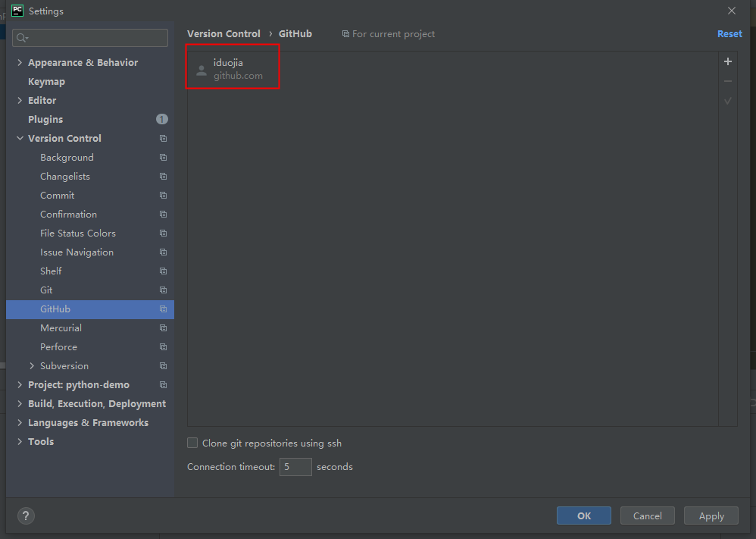The width and height of the screenshot is (756, 539).
Task: Click the add account plus icon
Action: point(727,61)
